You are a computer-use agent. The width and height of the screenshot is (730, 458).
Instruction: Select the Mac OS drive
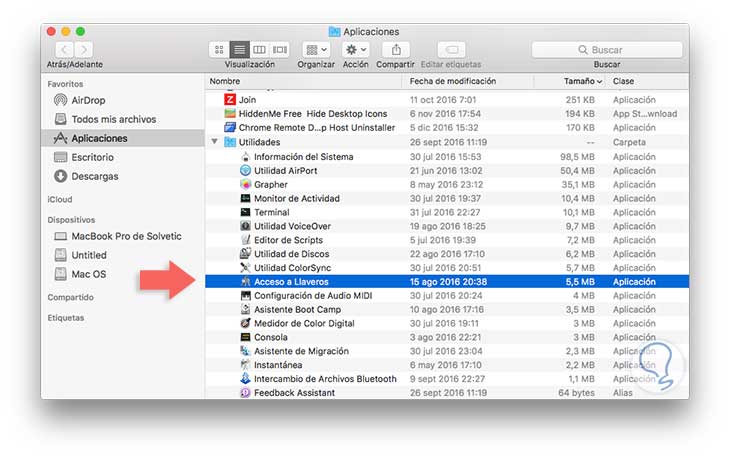point(88,274)
